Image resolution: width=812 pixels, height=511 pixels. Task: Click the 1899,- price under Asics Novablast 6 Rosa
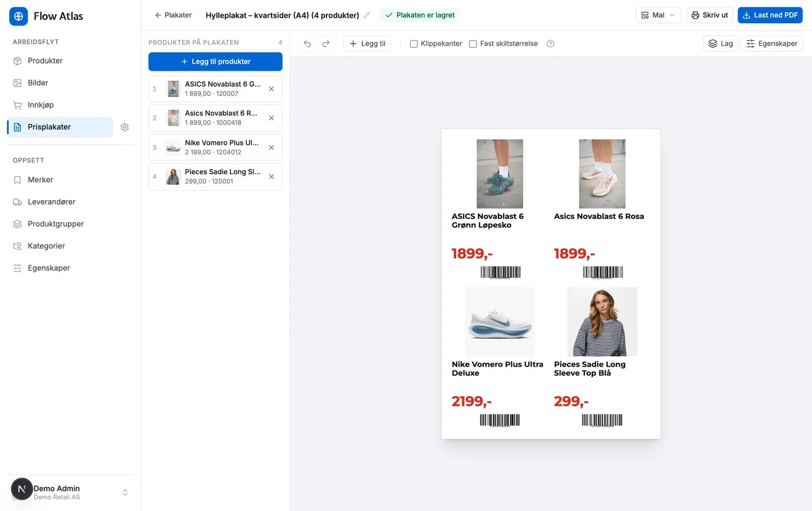574,253
